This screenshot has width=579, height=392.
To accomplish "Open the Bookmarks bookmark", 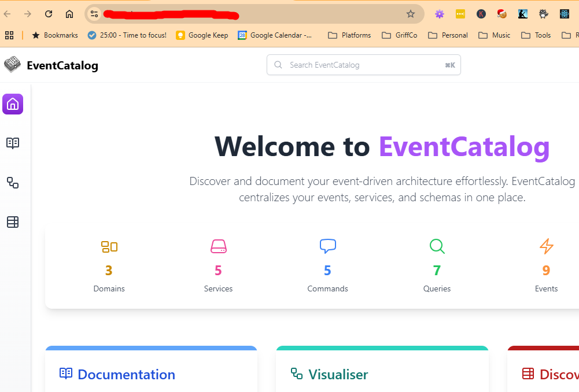I will tap(55, 35).
